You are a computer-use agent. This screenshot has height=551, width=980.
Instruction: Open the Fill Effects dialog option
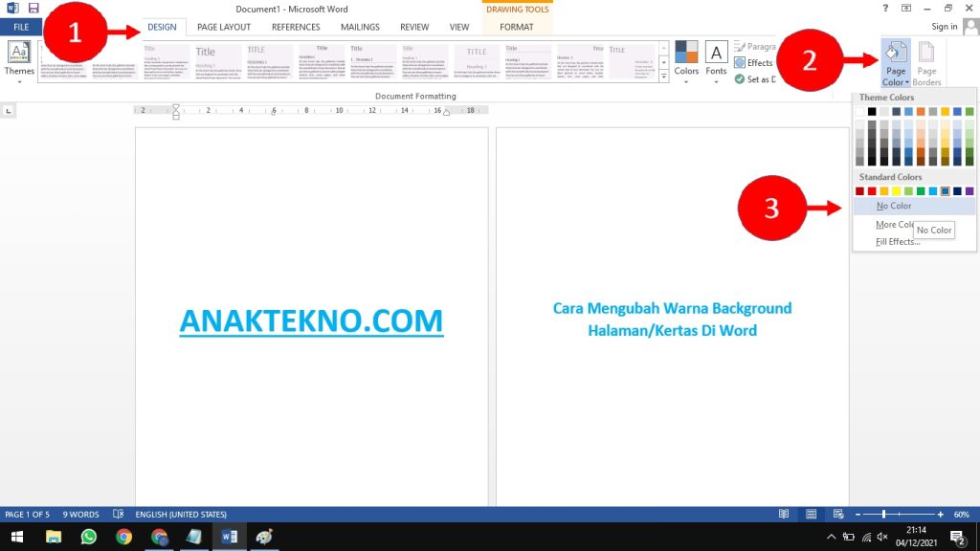pyautogui.click(x=898, y=242)
